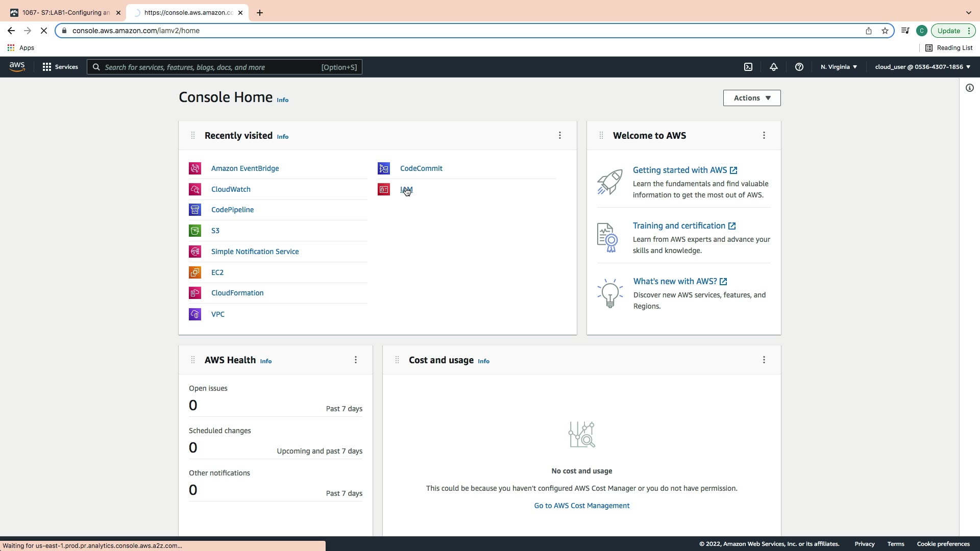The width and height of the screenshot is (980, 551).
Task: Click Go to AWS Cost Management link
Action: [x=582, y=506]
